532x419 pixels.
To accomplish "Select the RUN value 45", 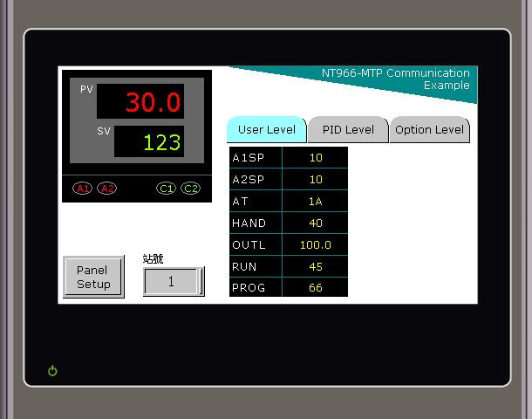I will (315, 266).
